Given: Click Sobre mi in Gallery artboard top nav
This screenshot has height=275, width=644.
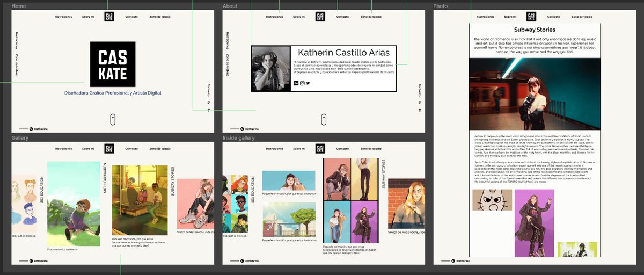Looking at the screenshot, I should (88, 149).
